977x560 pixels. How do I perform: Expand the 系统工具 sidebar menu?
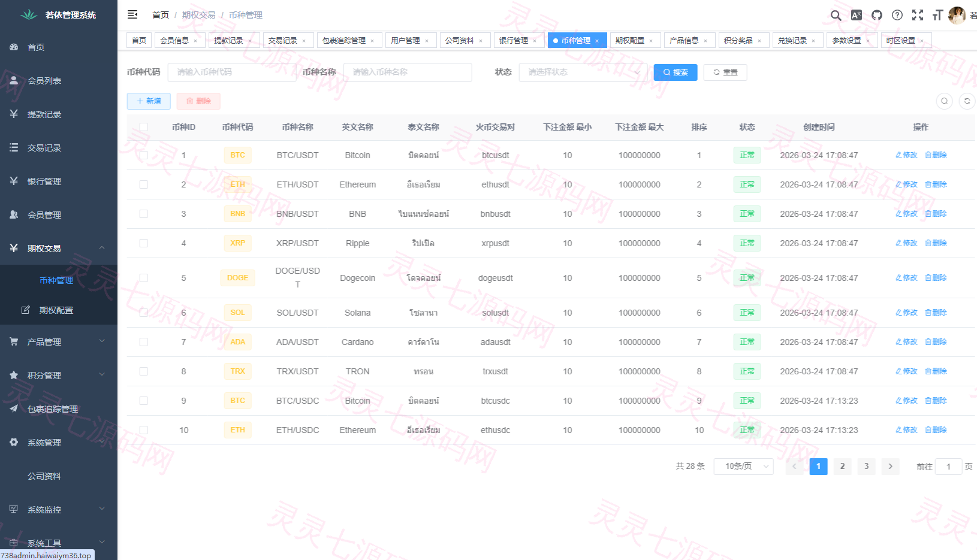click(59, 543)
